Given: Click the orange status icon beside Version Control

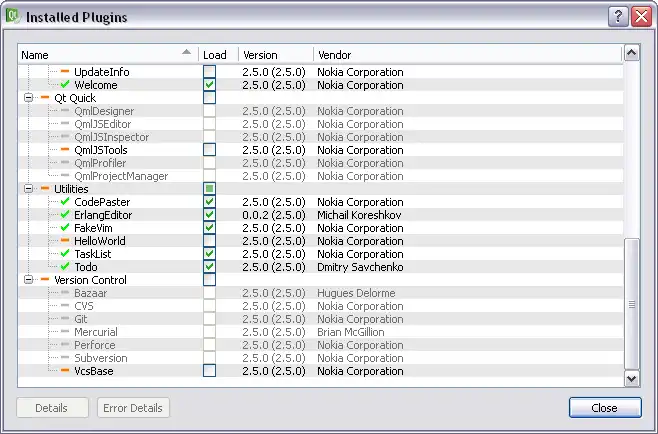Looking at the screenshot, I should click(45, 280).
